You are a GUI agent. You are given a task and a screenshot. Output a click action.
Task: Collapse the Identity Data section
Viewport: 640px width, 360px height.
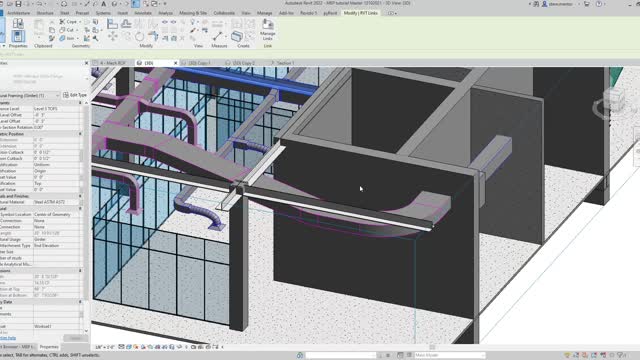(x=80, y=302)
